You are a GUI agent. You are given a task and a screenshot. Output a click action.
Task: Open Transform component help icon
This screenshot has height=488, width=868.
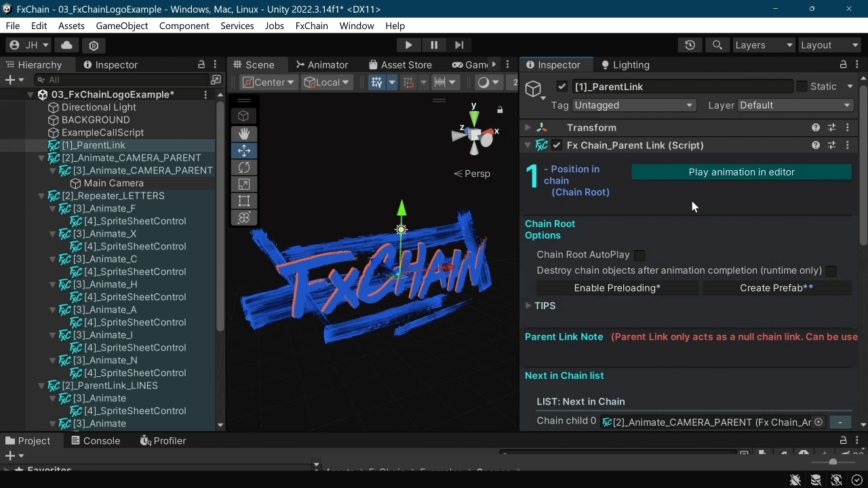tap(816, 127)
